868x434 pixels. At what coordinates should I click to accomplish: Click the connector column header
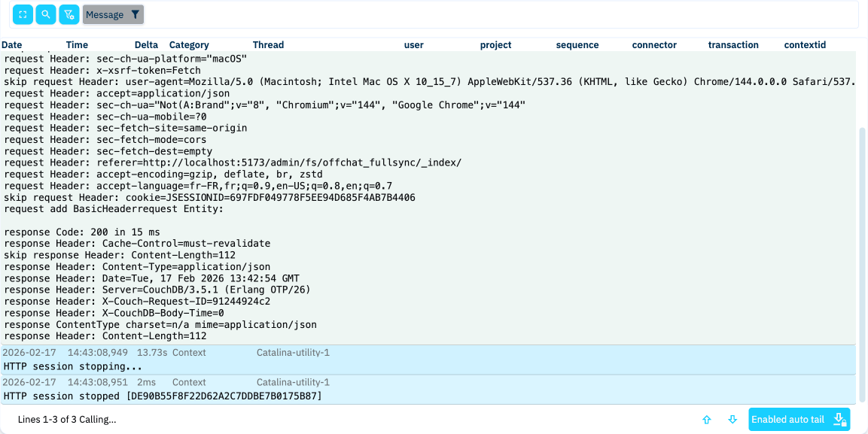(654, 45)
